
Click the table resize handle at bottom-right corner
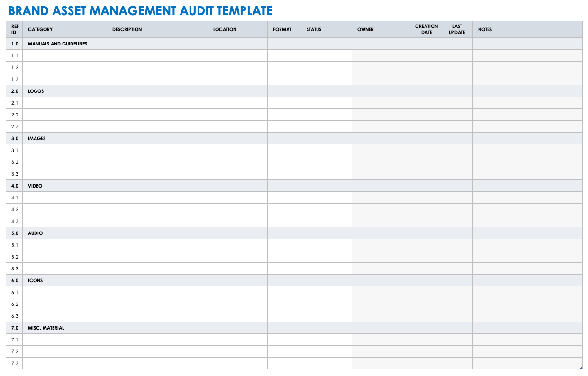click(x=581, y=368)
